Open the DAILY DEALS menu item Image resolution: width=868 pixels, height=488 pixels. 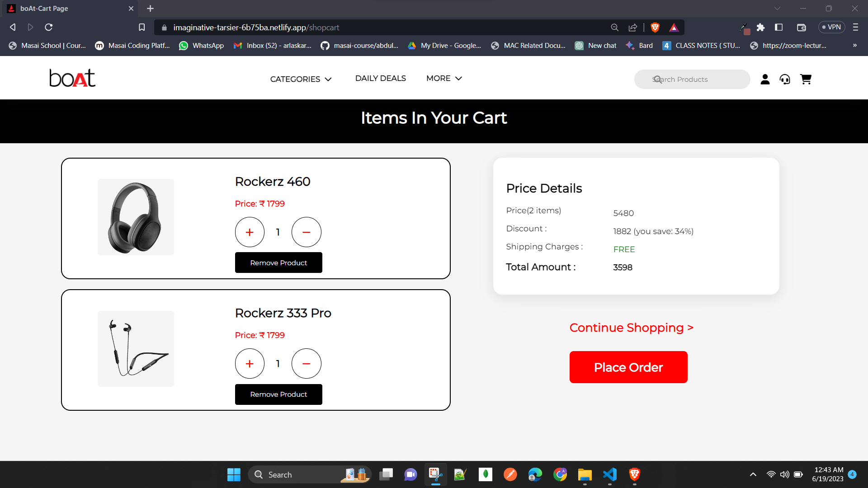380,79
